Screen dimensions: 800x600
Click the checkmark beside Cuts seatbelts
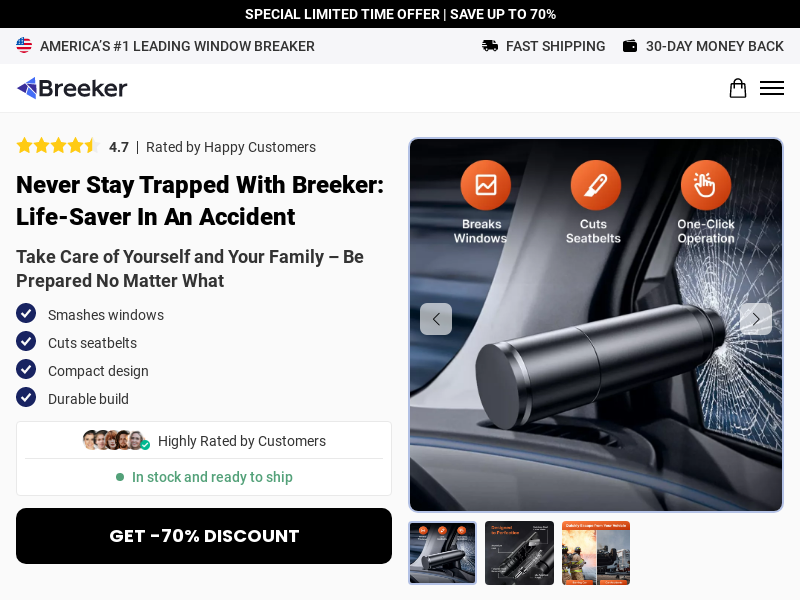coord(26,341)
